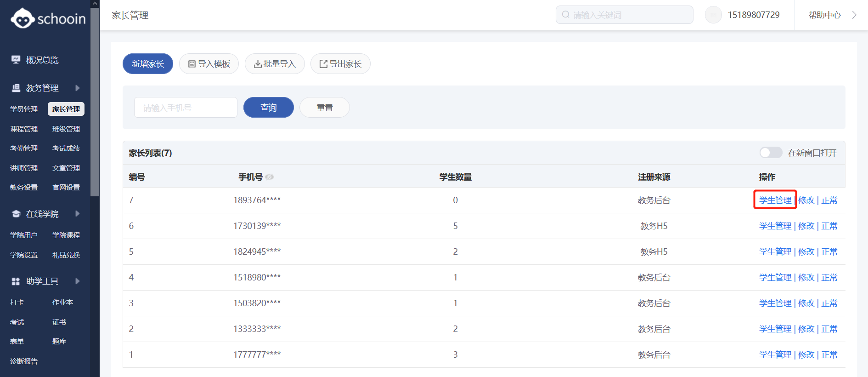
Task: Open 作业本 tool menu item
Action: point(62,303)
